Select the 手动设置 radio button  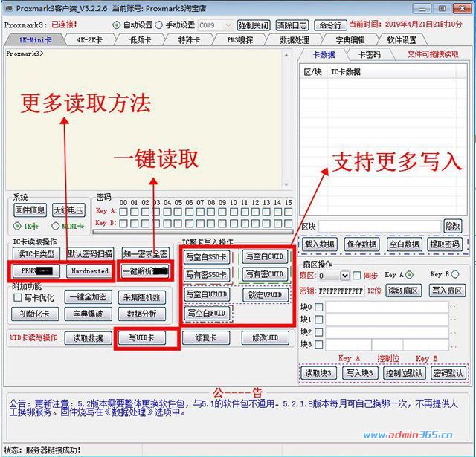coord(158,25)
